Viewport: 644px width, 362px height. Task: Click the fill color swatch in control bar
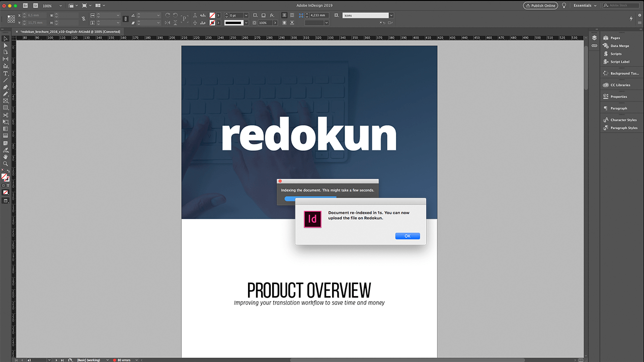213,16
